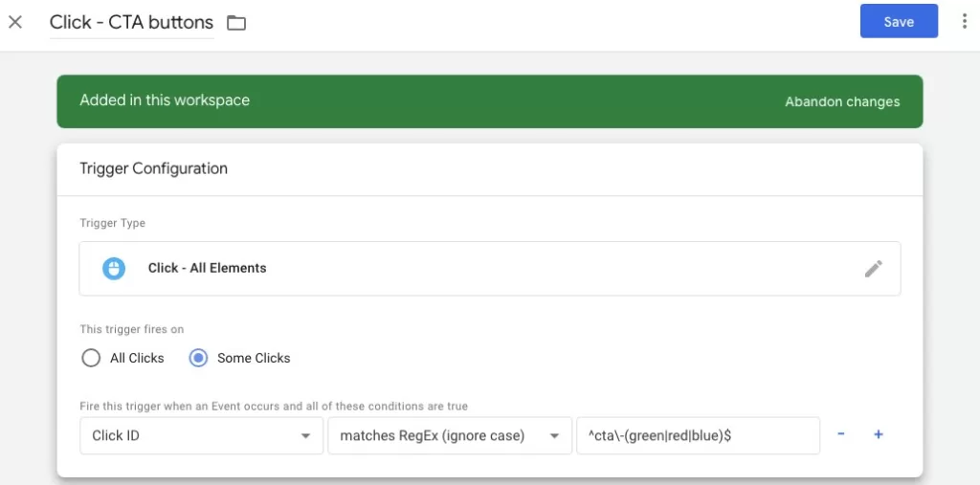Screen dimensions: 980x485
Task: Click the 'This trigger fires on' label
Action: [x=131, y=329]
